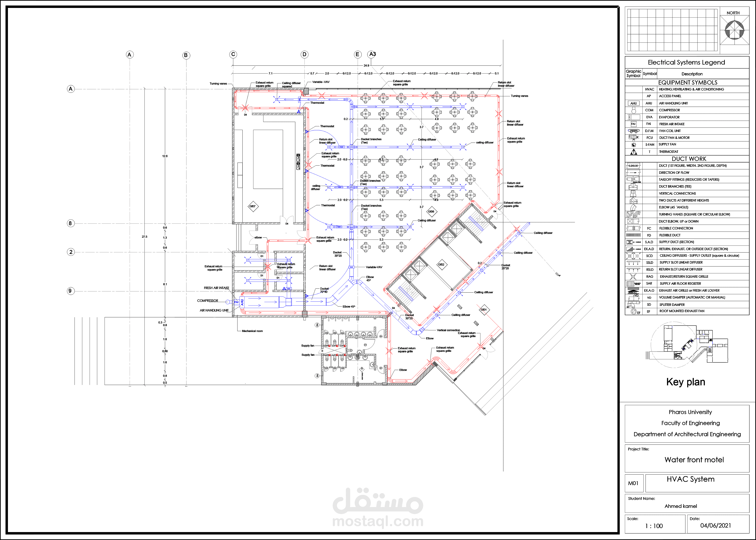Click the M01 sheet number box
Image resolution: width=756 pixels, height=540 pixels.
click(633, 483)
